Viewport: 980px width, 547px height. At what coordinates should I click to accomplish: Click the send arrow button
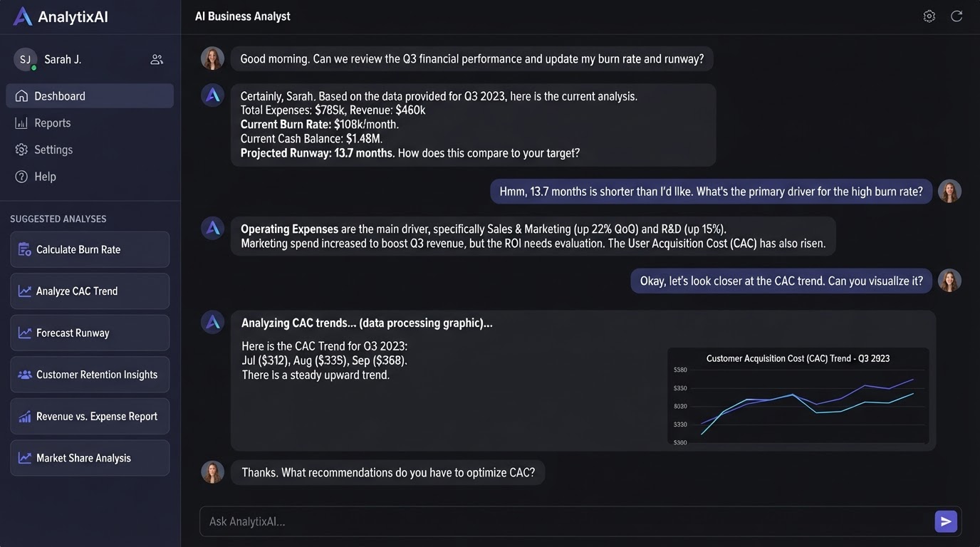tap(946, 521)
